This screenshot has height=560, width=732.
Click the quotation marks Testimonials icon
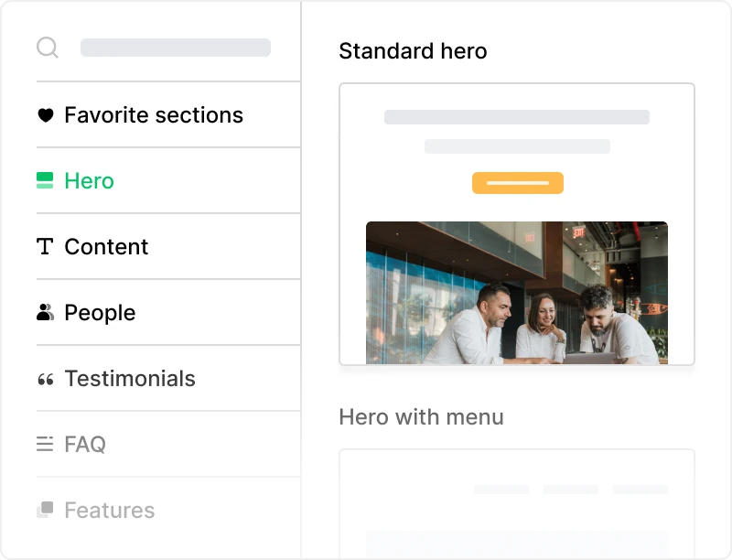(45, 380)
